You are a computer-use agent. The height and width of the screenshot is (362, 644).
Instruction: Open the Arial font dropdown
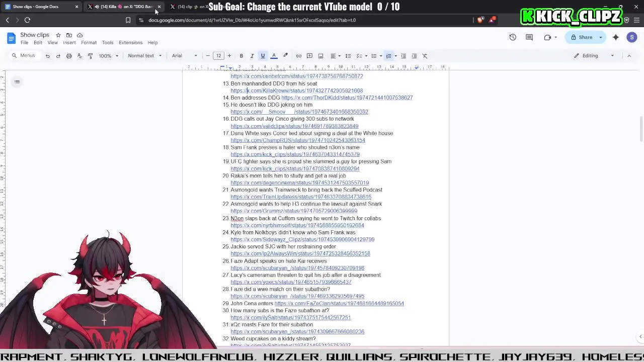184,56
